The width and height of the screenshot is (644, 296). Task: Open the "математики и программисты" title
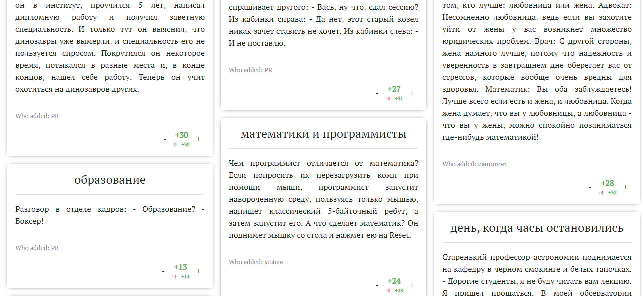coord(323,134)
